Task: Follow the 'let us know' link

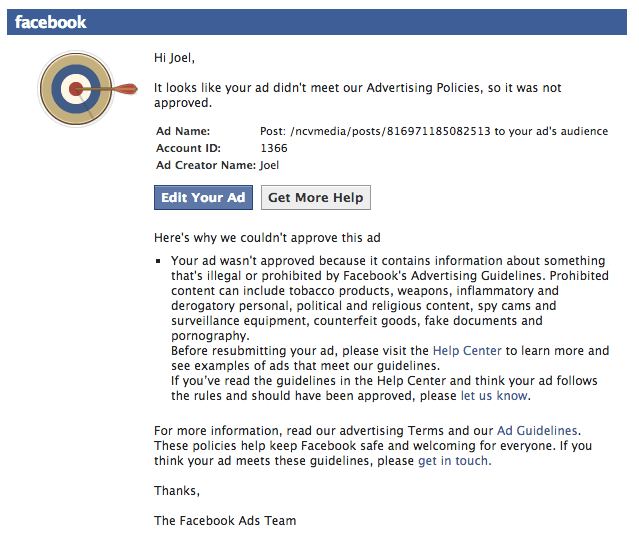Action: (x=493, y=396)
